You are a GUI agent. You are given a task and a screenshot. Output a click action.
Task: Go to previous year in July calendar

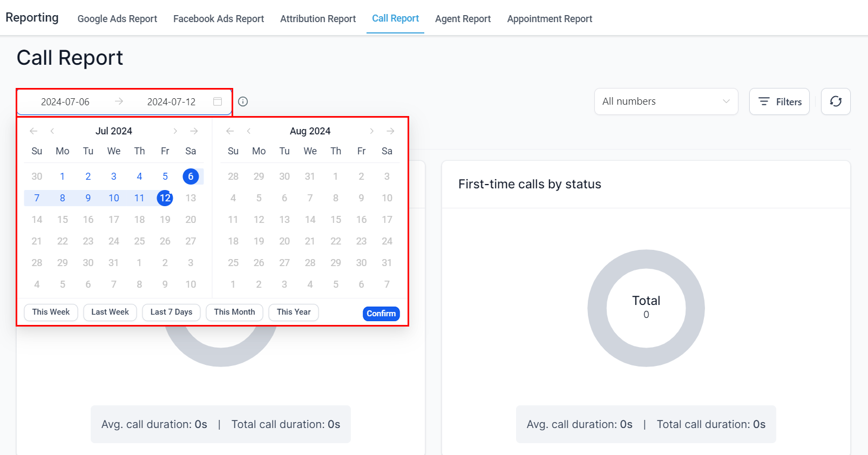coord(33,131)
